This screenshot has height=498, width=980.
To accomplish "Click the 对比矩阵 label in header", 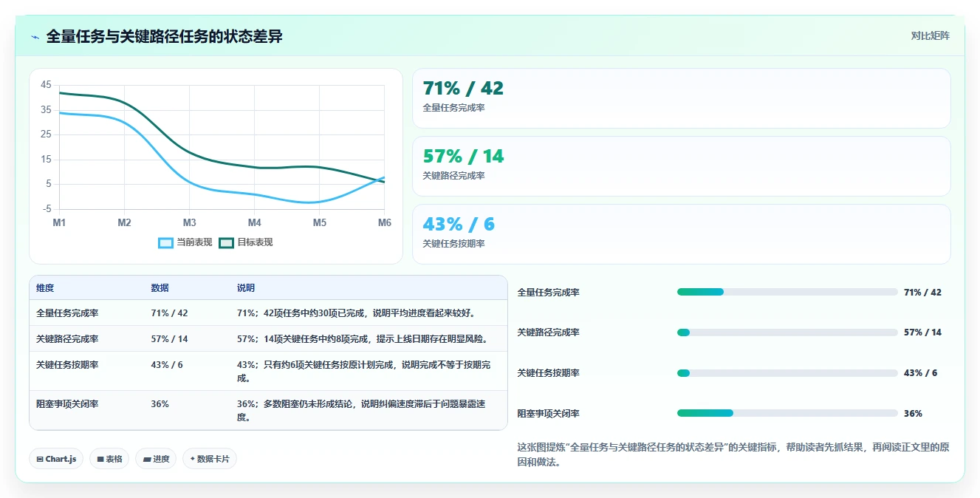I will click(x=930, y=35).
